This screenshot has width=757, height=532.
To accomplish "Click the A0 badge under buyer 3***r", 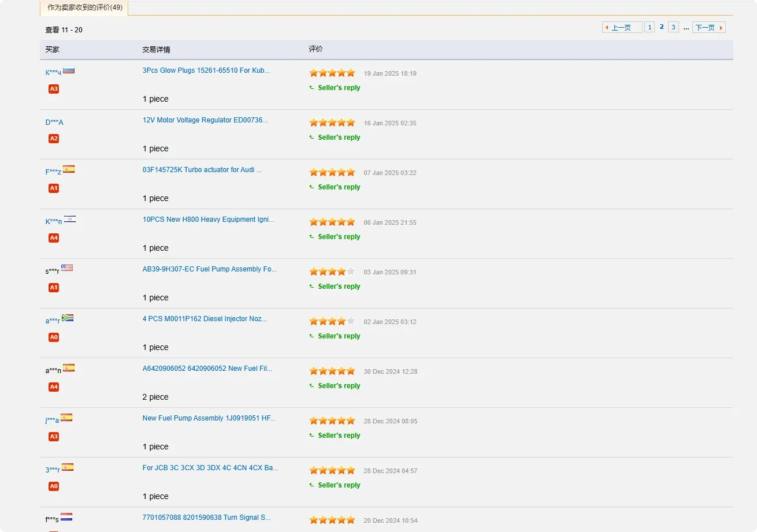I will (x=54, y=486).
